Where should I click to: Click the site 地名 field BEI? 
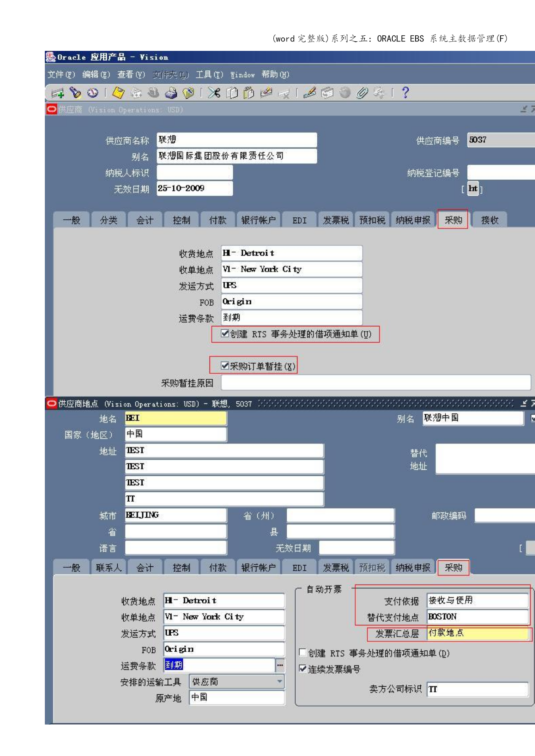pyautogui.click(x=175, y=418)
